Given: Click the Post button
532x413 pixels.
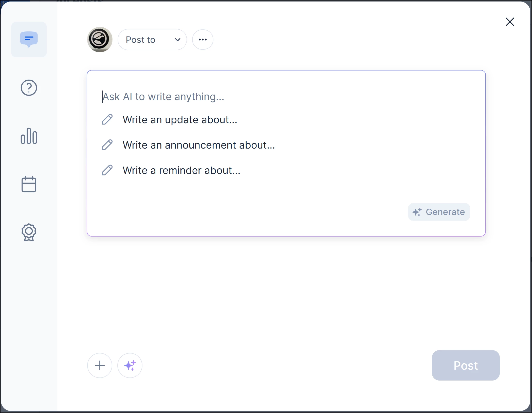Looking at the screenshot, I should [466, 365].
